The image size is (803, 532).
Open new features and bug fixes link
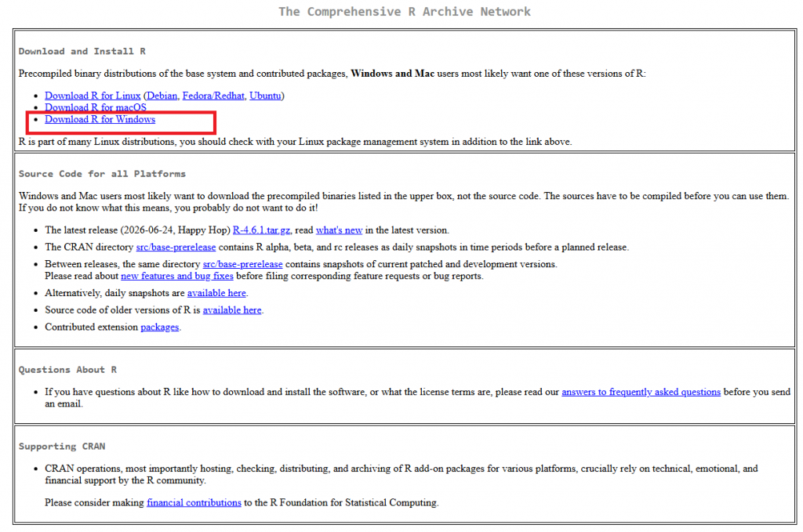tap(177, 276)
